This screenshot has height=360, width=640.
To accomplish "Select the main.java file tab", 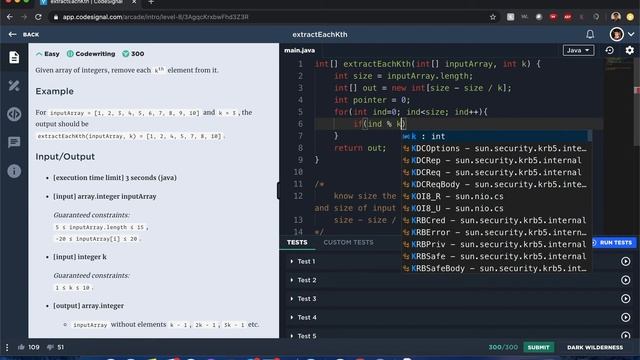I will tap(300, 50).
